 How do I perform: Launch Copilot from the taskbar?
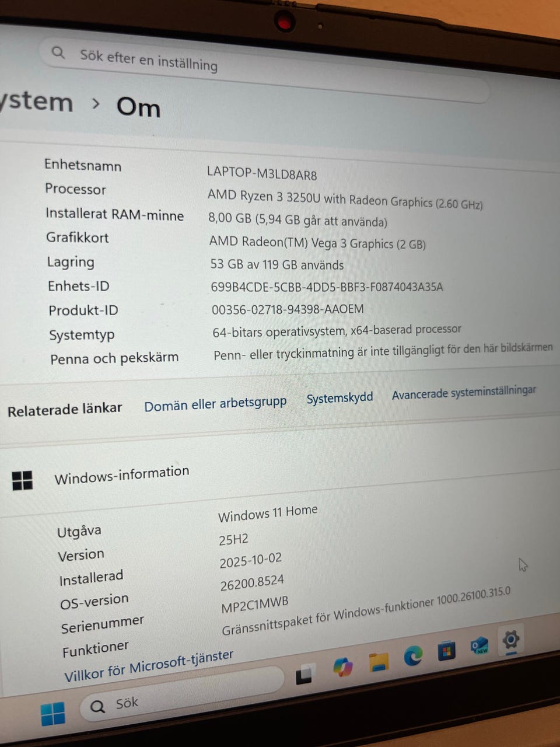(343, 666)
